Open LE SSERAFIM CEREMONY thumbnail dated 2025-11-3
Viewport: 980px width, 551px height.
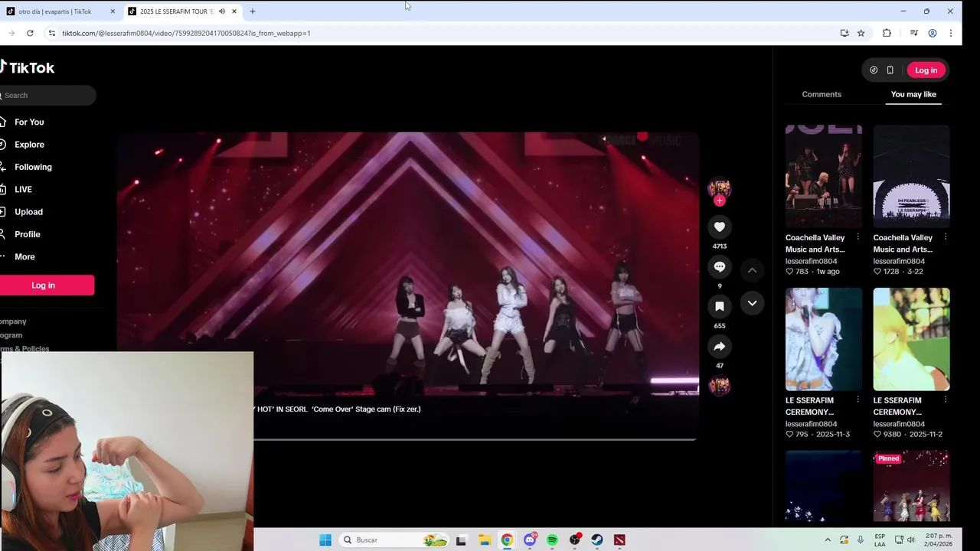coord(824,339)
